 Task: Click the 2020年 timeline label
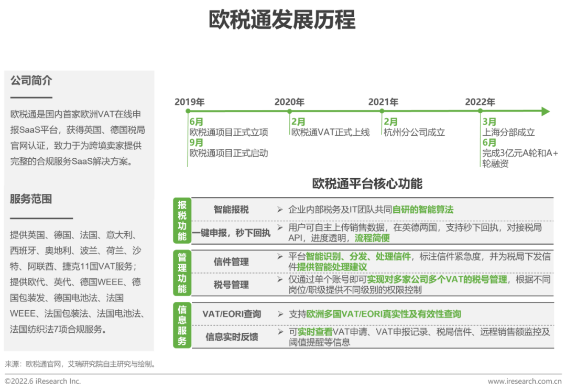click(289, 102)
